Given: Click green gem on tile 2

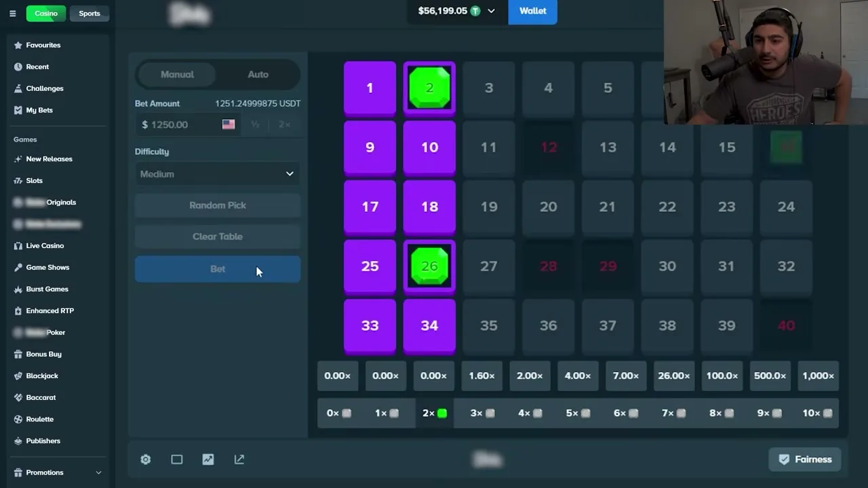Looking at the screenshot, I should 429,87.
